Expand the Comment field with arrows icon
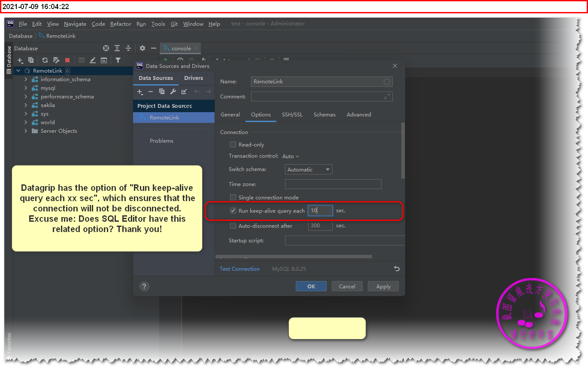 [x=387, y=97]
